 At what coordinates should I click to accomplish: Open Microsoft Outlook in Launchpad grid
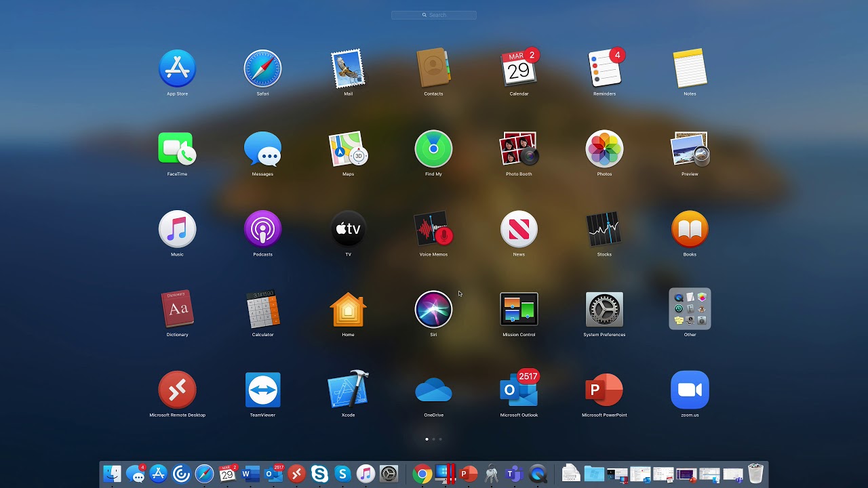coord(519,388)
